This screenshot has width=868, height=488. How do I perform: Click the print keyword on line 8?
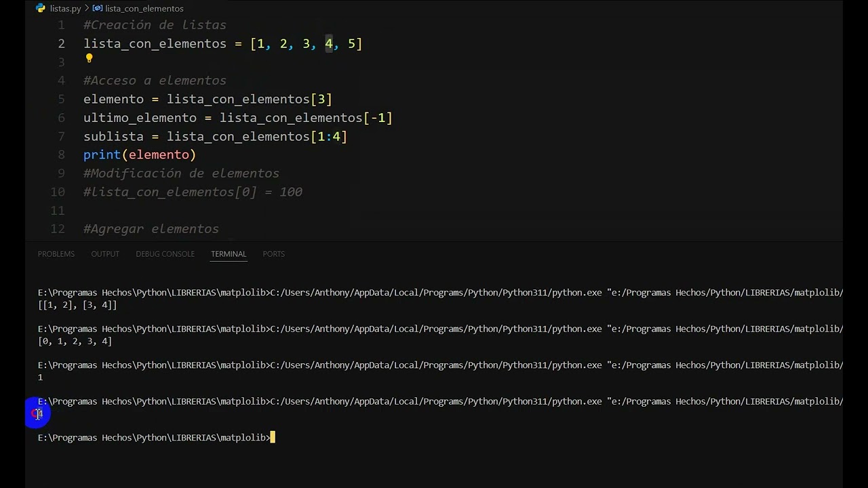(102, 155)
